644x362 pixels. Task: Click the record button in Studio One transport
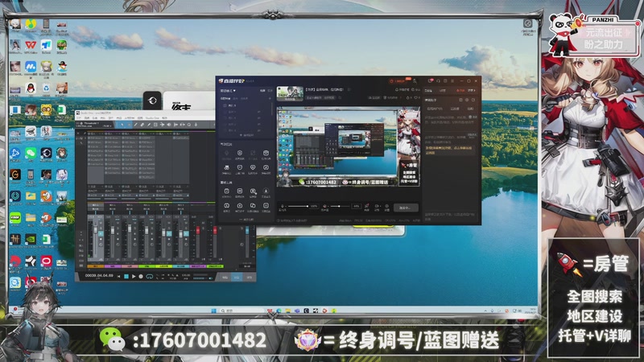142,277
